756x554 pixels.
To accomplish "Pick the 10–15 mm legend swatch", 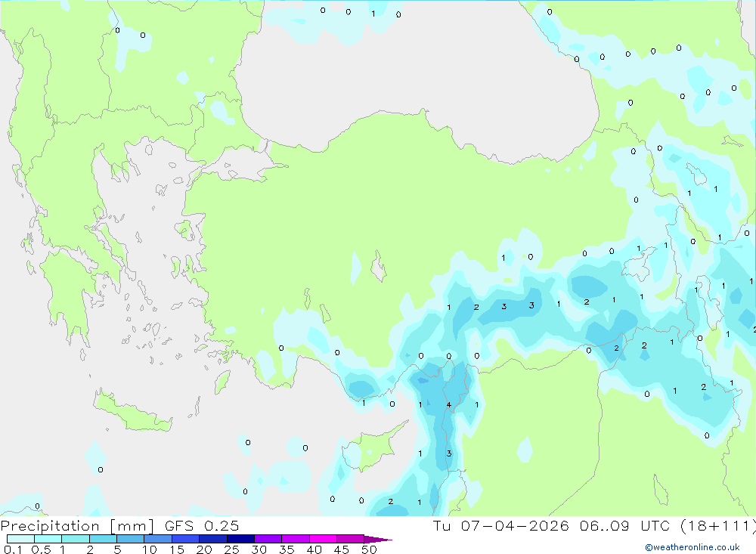I will click(x=158, y=539).
